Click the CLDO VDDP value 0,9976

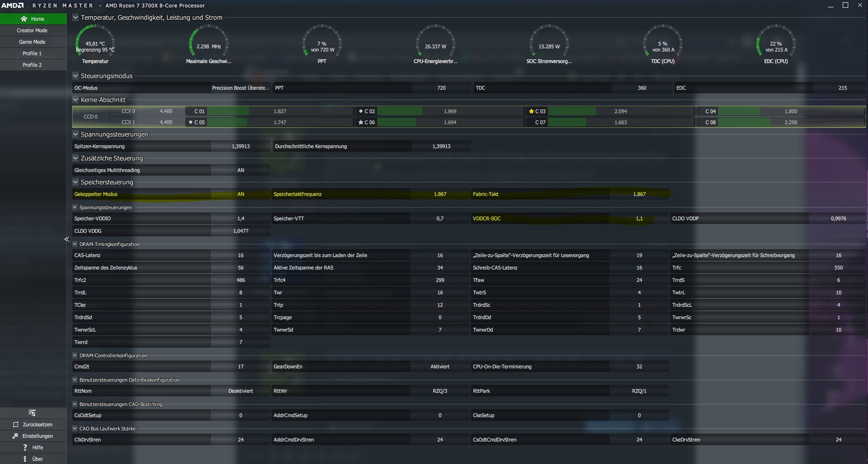click(x=839, y=218)
